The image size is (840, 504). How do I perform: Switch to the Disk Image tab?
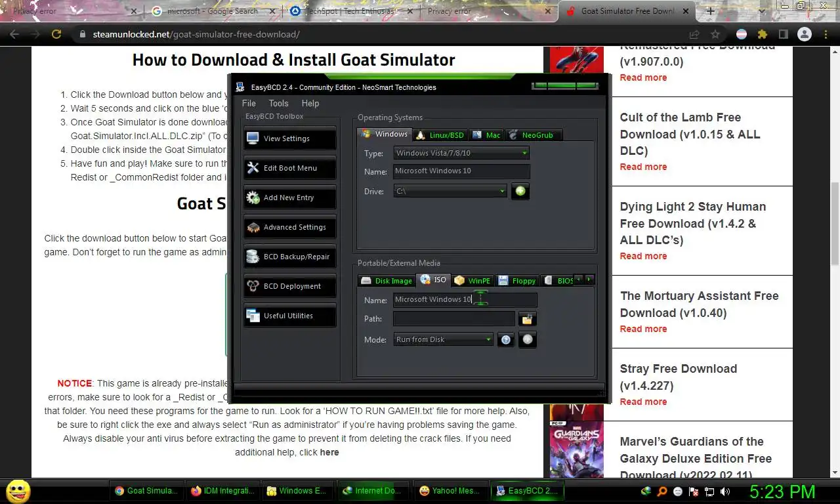point(387,281)
